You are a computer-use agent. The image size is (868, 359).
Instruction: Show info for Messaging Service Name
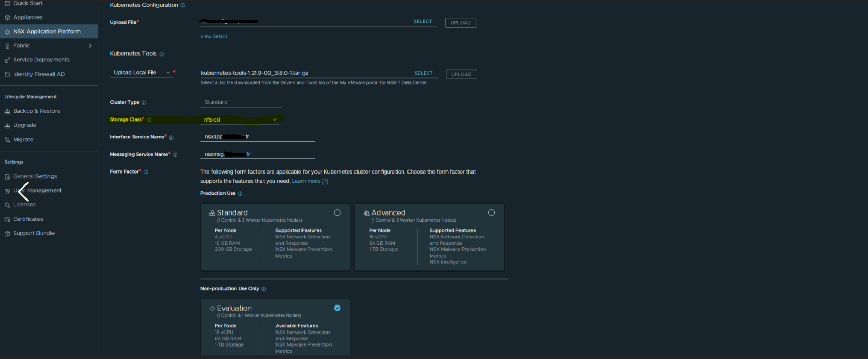point(175,155)
